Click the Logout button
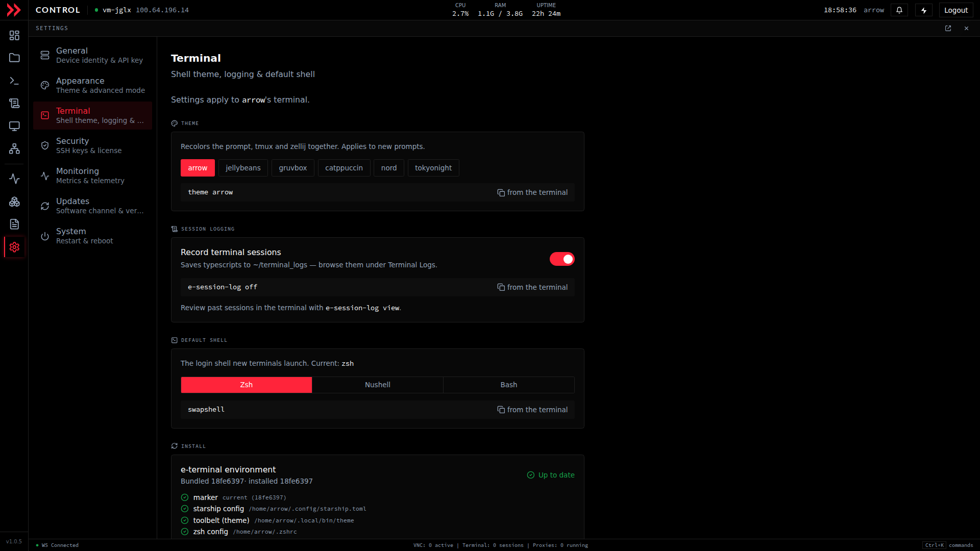The height and width of the screenshot is (551, 980). pyautogui.click(x=956, y=10)
